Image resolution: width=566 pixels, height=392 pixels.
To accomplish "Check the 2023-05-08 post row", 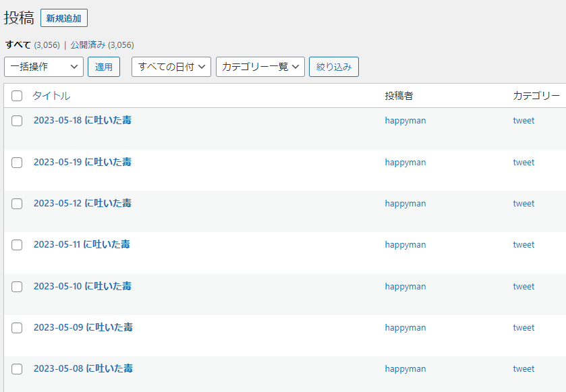I will 17,369.
